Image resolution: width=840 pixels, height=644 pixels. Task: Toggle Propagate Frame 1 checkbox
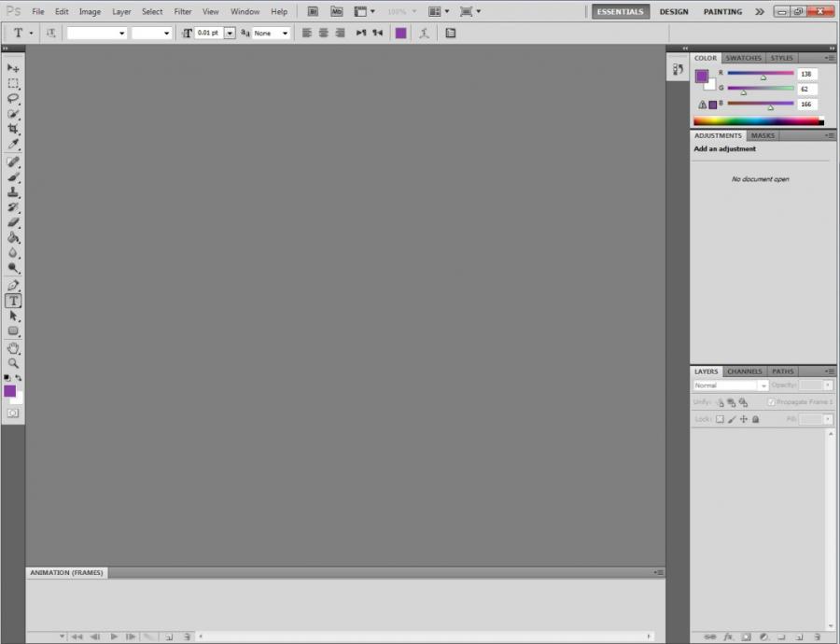(772, 402)
